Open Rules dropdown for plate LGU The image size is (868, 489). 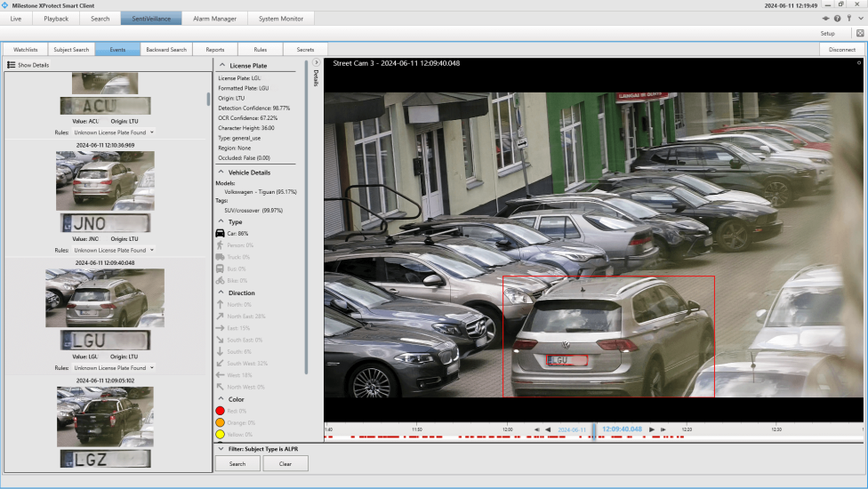152,368
